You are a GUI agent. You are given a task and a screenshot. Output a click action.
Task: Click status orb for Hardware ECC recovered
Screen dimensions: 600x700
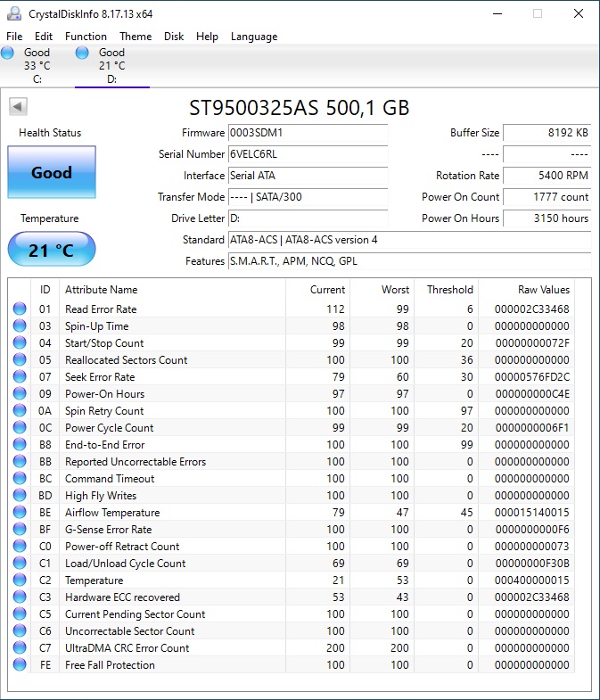pos(20,597)
